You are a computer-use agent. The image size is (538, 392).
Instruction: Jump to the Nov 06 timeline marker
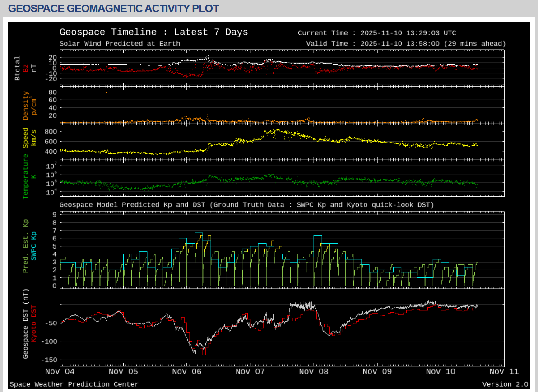[187, 372]
